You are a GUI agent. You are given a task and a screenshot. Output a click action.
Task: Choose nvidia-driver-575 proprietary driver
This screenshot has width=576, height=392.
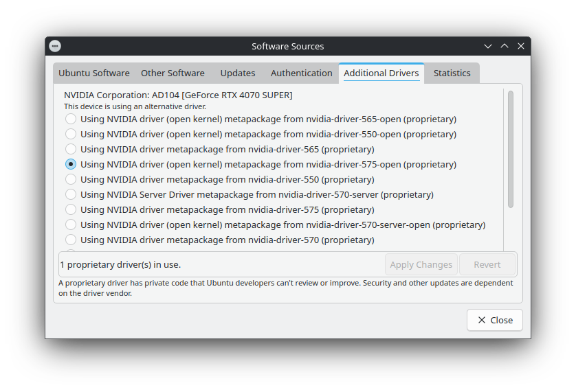tap(220, 209)
